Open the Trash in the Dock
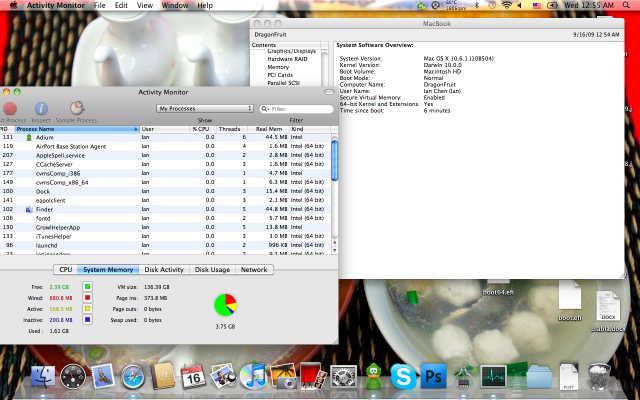 [x=599, y=376]
